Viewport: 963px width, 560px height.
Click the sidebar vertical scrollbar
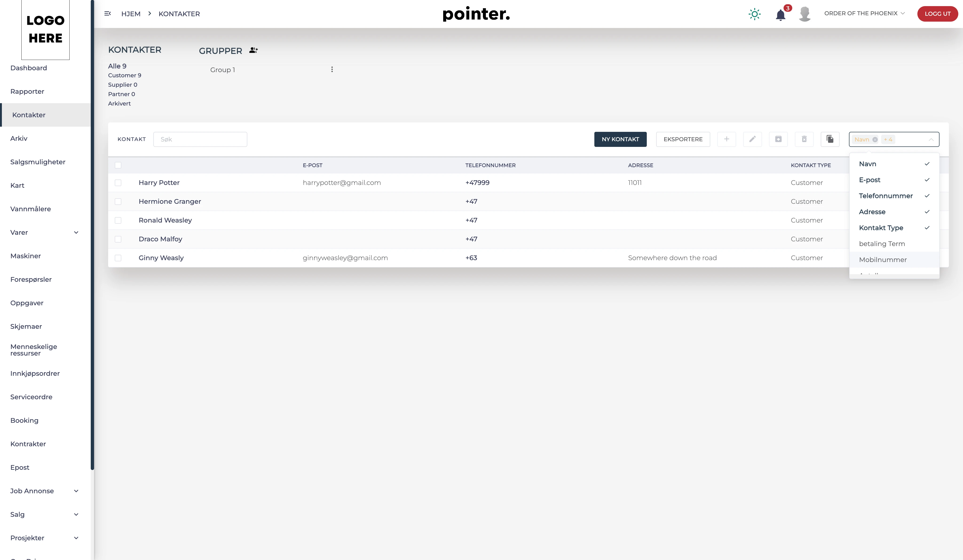(x=92, y=235)
